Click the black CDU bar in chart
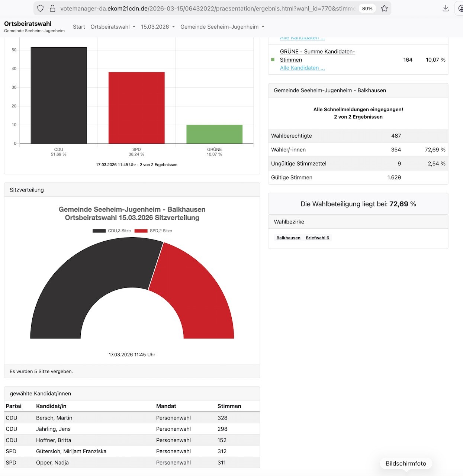 tap(59, 95)
